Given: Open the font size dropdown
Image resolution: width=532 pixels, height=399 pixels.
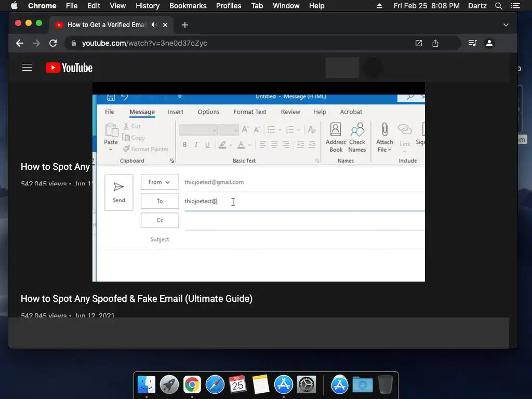Looking at the screenshot, I should pos(235,130).
